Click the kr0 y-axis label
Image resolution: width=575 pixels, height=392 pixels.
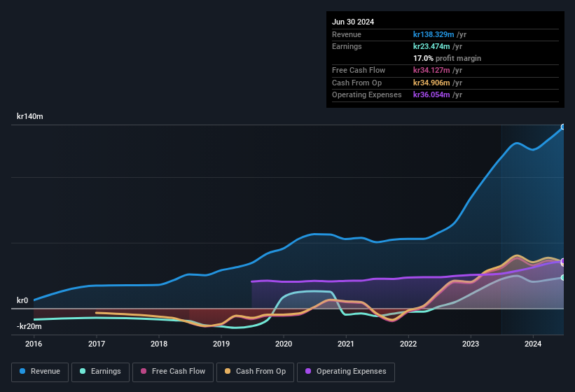[22, 300]
